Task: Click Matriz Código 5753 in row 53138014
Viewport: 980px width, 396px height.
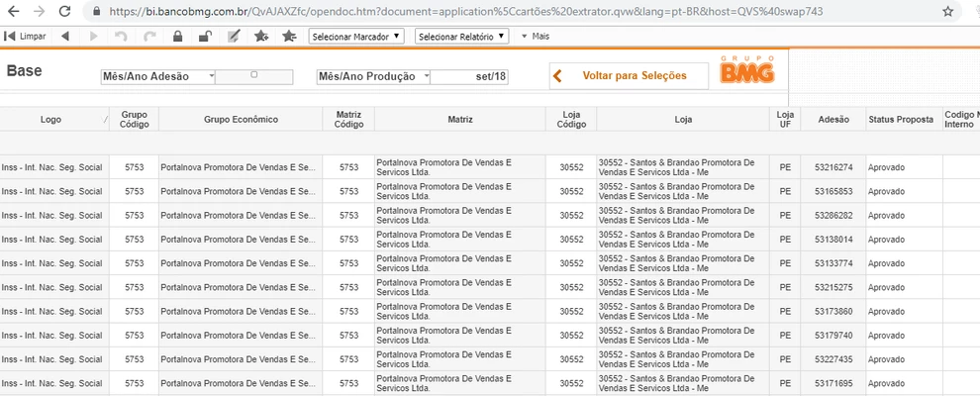Action: [x=348, y=240]
